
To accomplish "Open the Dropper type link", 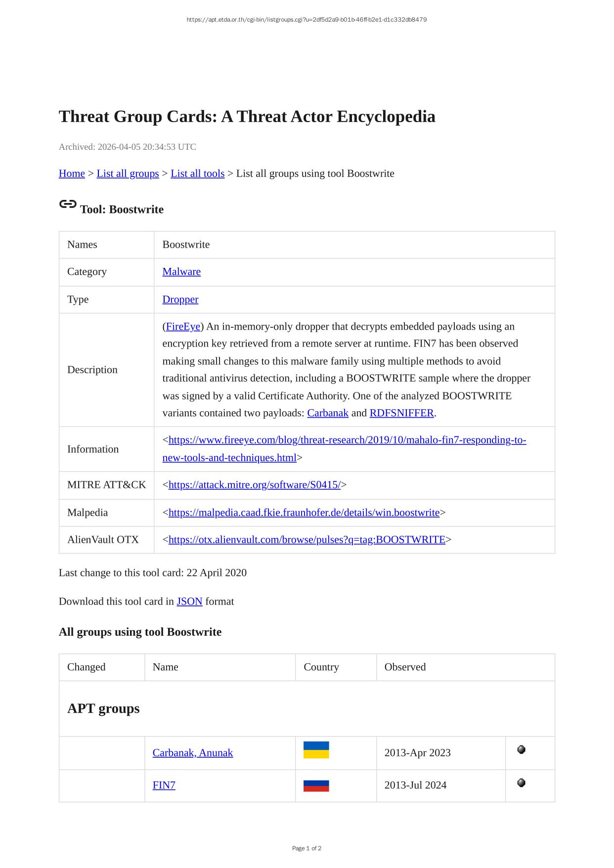I will 180,300.
